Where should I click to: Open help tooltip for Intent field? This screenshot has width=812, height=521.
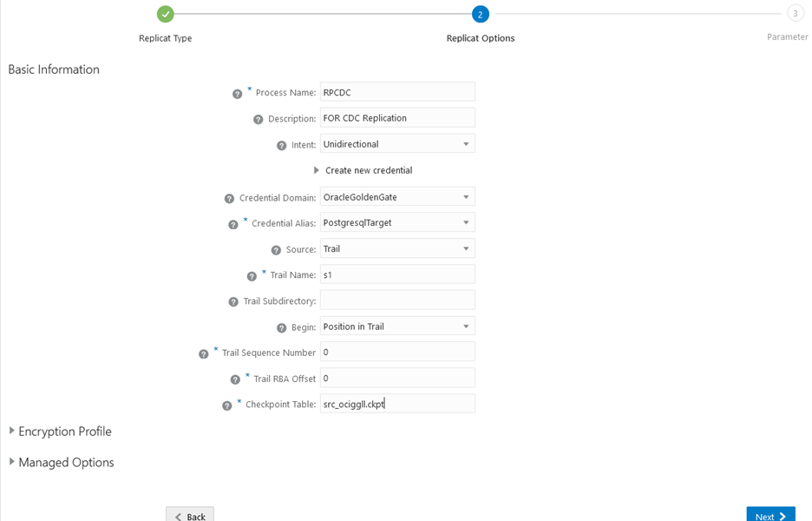pyautogui.click(x=281, y=146)
